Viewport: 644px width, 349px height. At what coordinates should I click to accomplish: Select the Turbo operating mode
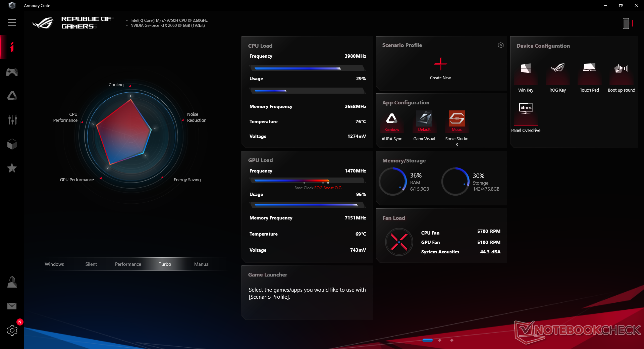pos(165,264)
